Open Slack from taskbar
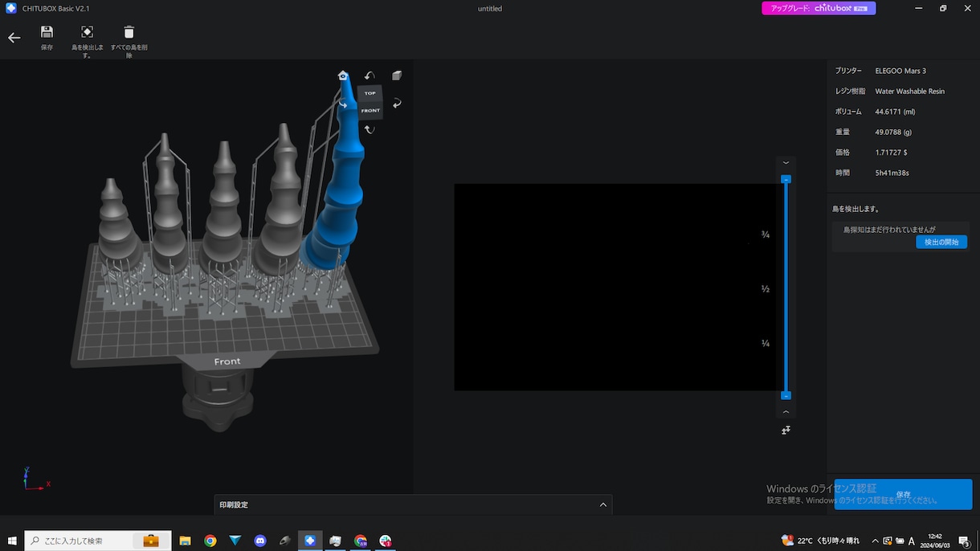 [x=386, y=541]
